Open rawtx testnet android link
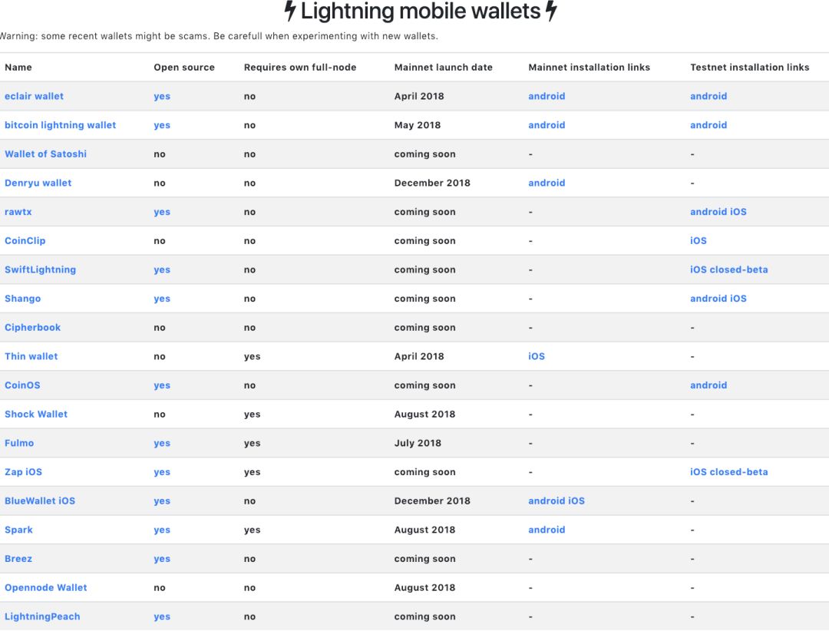 [x=708, y=212]
